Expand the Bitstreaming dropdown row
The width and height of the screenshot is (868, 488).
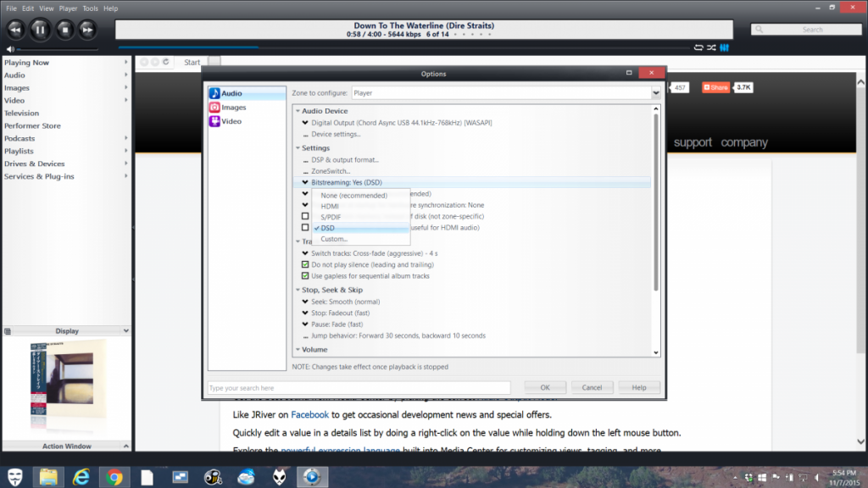(x=305, y=182)
